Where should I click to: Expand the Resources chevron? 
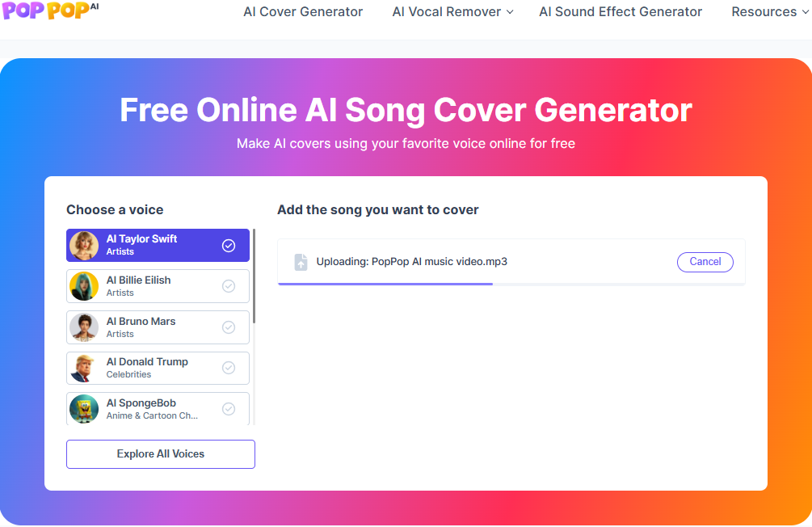coord(806,12)
